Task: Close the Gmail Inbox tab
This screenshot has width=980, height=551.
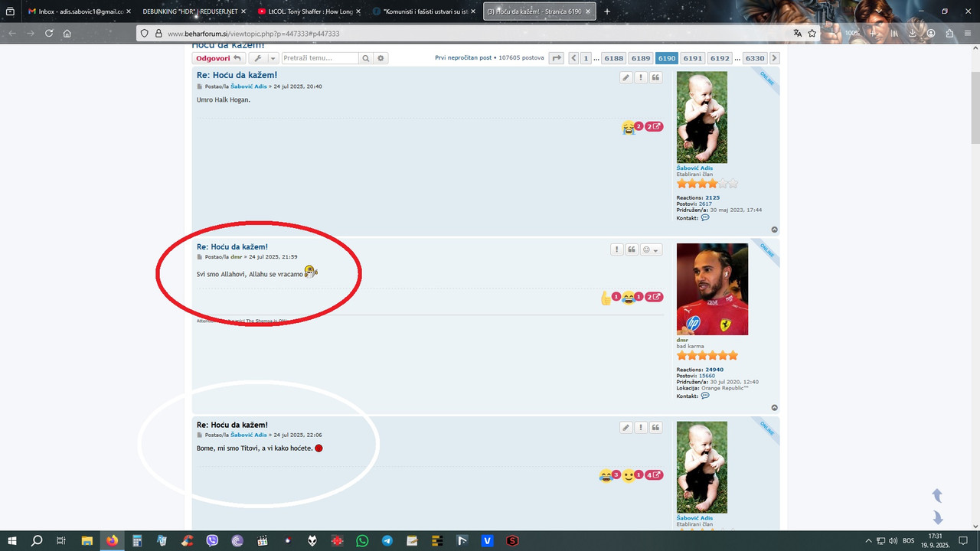Action: pyautogui.click(x=129, y=11)
